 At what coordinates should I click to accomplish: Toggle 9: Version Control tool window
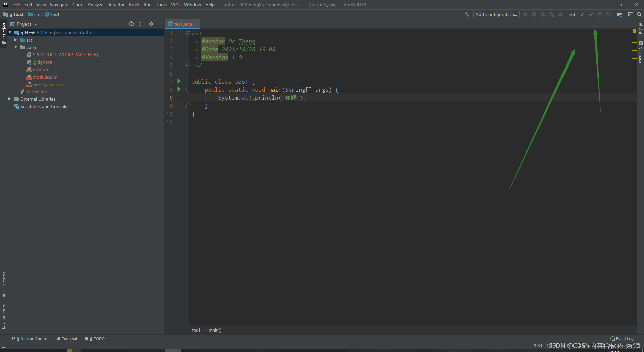pos(30,339)
